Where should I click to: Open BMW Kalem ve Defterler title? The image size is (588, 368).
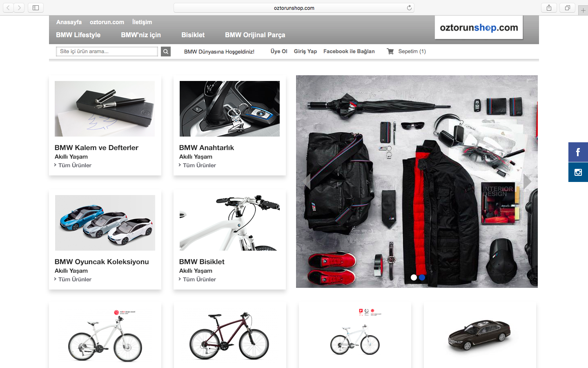click(x=96, y=148)
